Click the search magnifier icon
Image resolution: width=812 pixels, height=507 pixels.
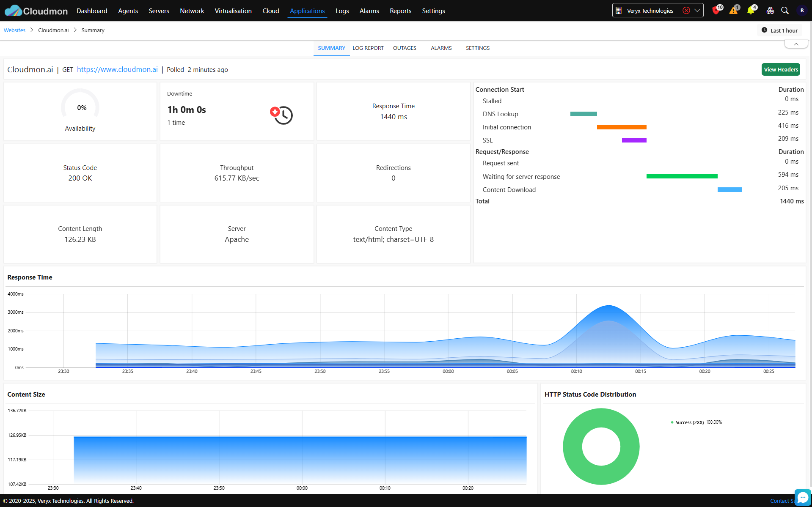pyautogui.click(x=785, y=11)
